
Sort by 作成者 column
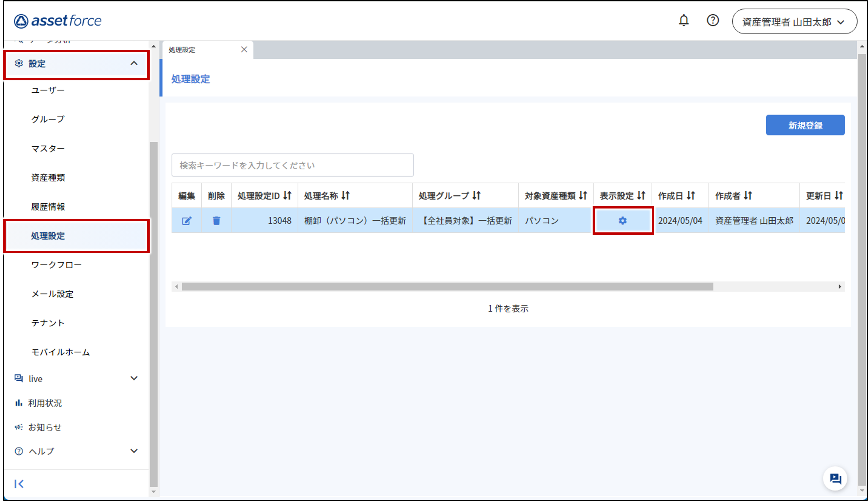(748, 196)
